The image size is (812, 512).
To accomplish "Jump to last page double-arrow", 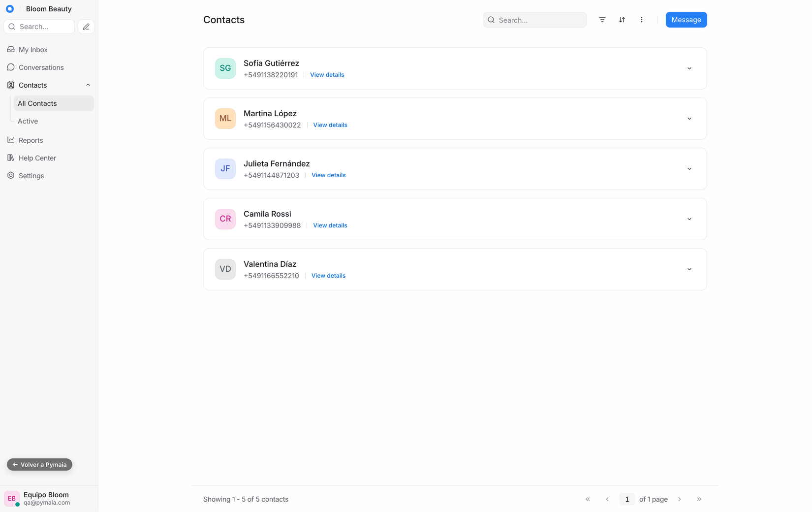I will coord(699,499).
